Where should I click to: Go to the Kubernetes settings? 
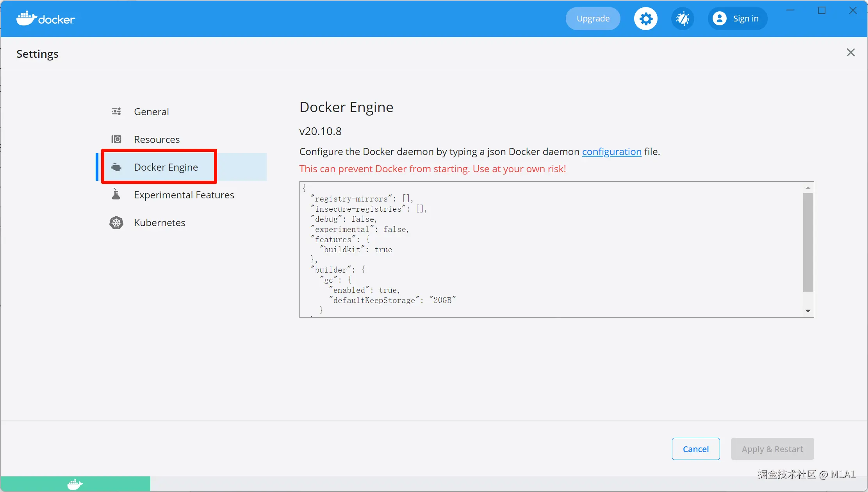pos(159,223)
